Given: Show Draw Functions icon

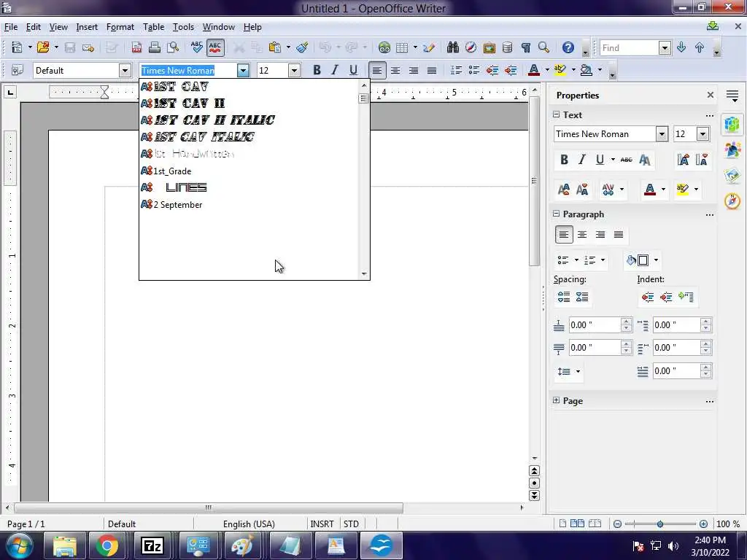Looking at the screenshot, I should point(429,47).
